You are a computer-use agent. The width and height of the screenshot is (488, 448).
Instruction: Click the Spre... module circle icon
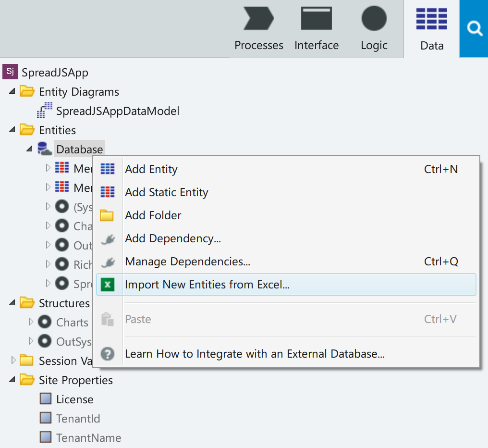click(62, 283)
